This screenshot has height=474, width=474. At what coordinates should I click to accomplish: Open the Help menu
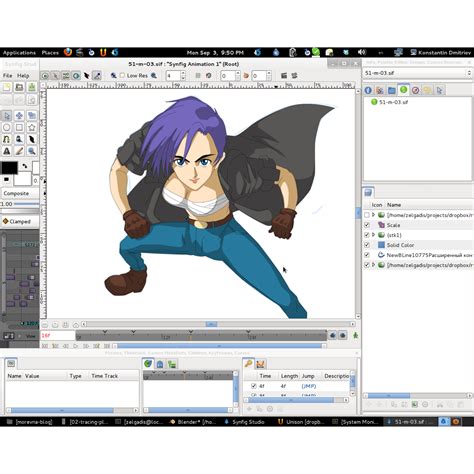(x=23, y=76)
